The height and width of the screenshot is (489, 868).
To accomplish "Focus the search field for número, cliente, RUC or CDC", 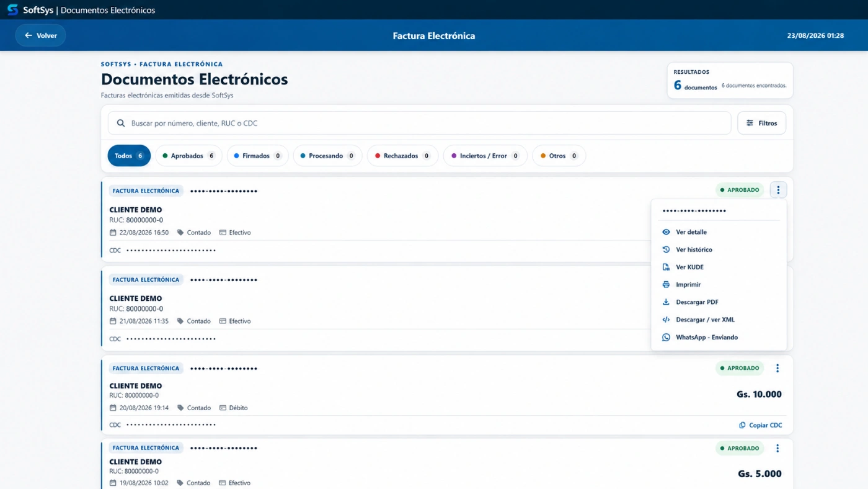I will tap(419, 123).
